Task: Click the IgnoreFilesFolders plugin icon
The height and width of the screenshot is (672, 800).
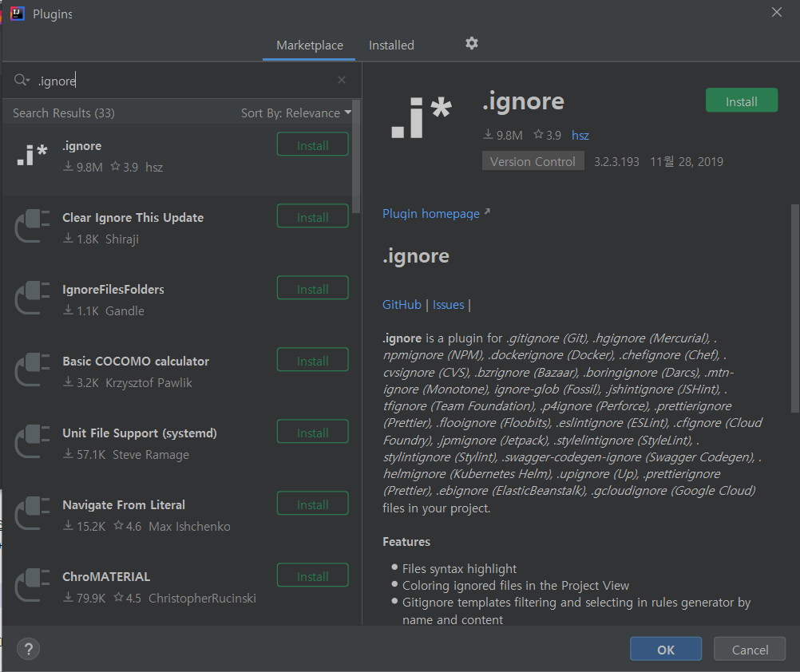Action: click(x=32, y=298)
